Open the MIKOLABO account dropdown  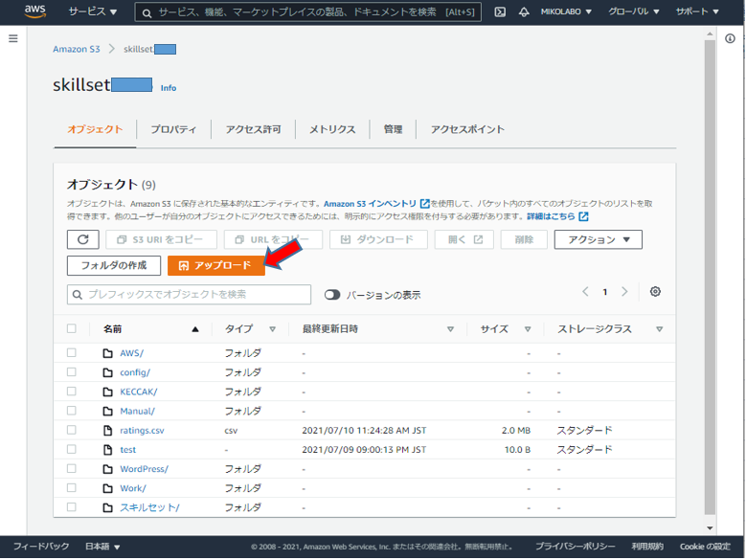(566, 11)
